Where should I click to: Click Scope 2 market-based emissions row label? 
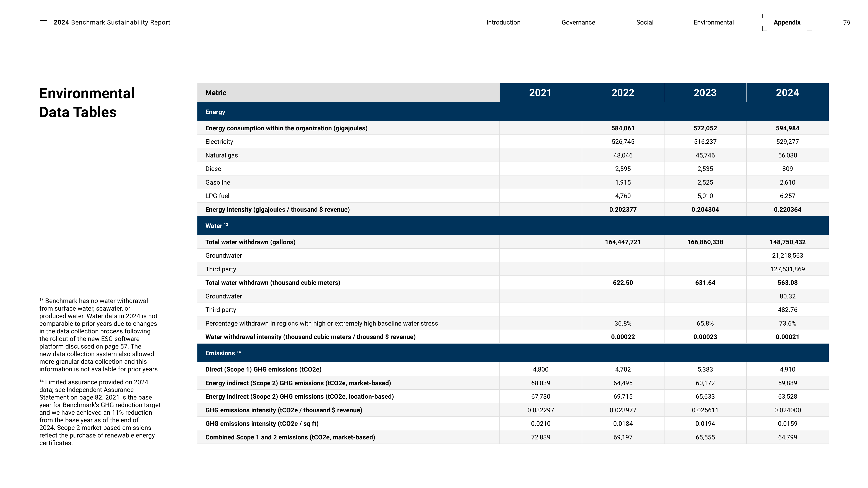(x=298, y=383)
